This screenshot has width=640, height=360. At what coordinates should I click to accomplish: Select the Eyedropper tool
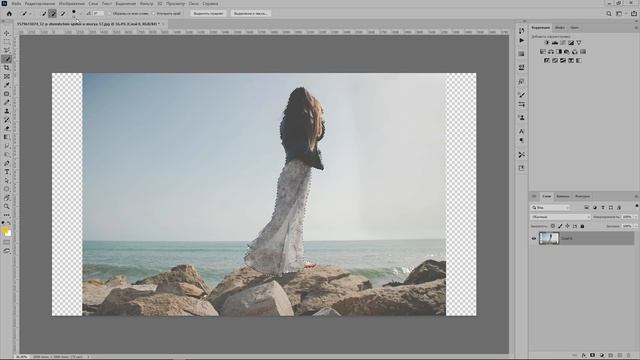point(7,85)
